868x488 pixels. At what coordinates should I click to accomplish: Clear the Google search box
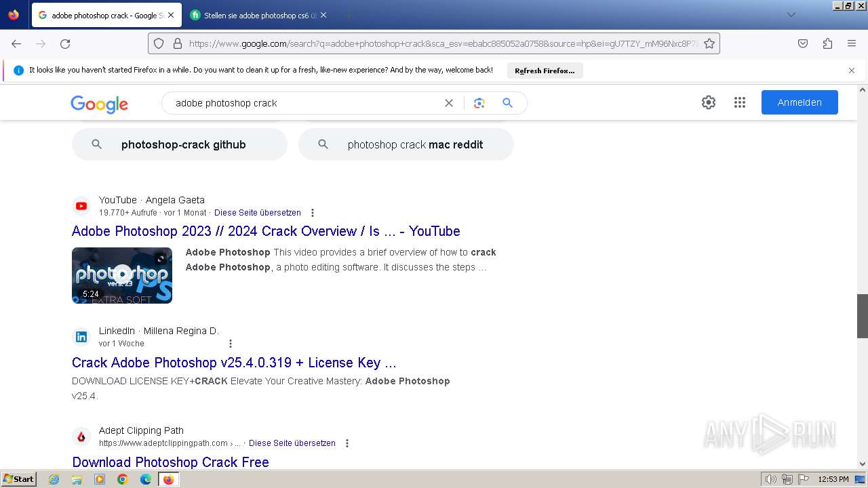[448, 103]
